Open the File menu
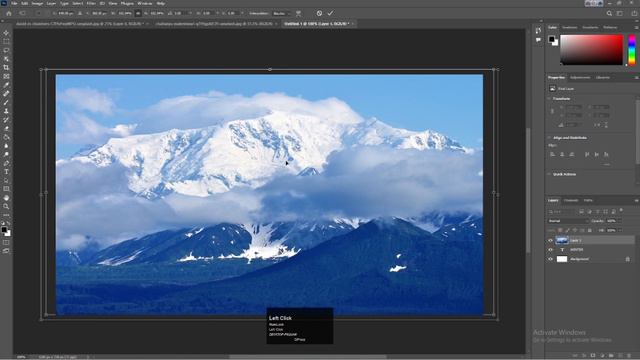Viewport: 640px width, 360px height. 14,3
